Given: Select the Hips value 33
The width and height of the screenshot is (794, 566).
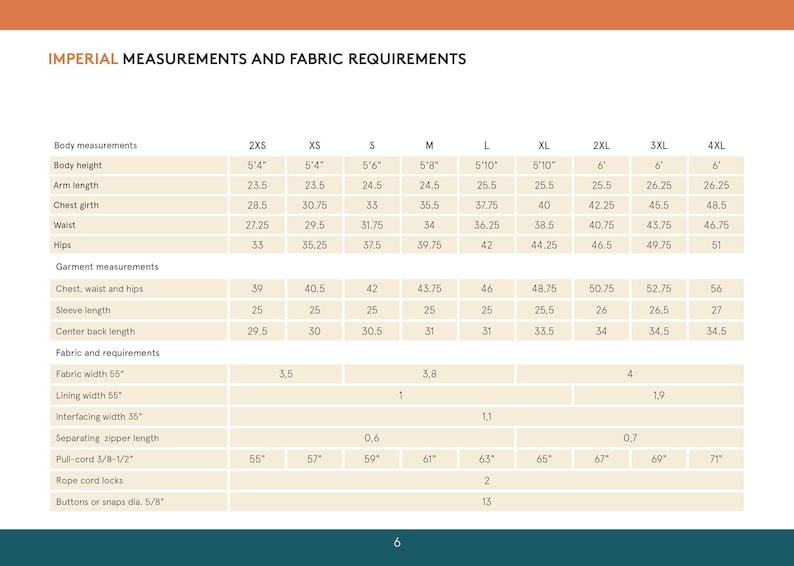Looking at the screenshot, I should coord(257,245).
